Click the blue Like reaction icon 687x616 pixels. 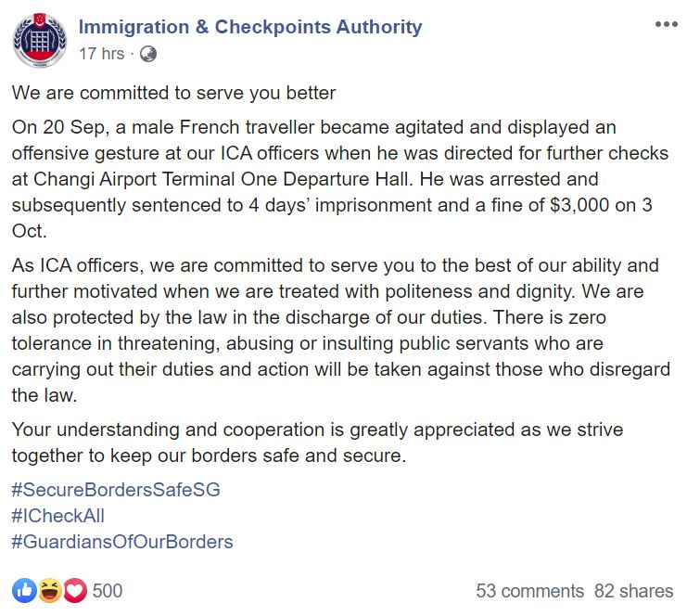[x=23, y=591]
